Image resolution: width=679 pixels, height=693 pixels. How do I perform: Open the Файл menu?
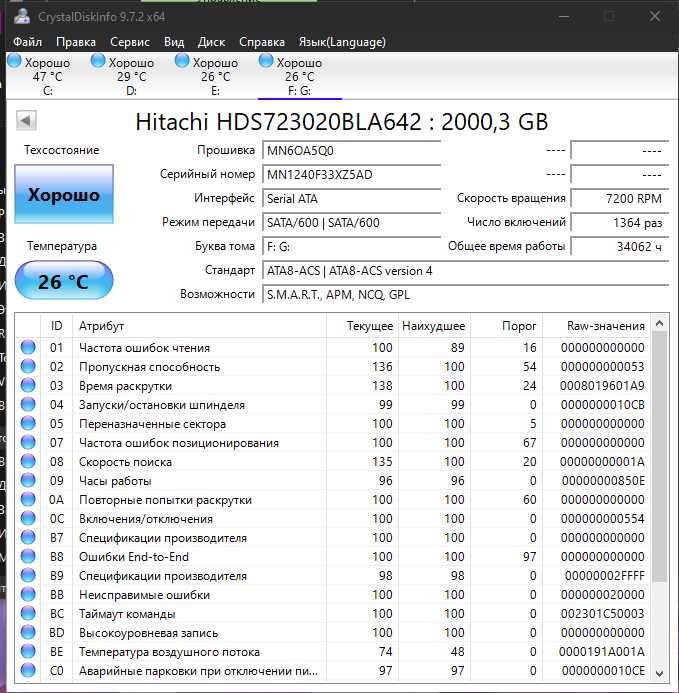point(27,42)
